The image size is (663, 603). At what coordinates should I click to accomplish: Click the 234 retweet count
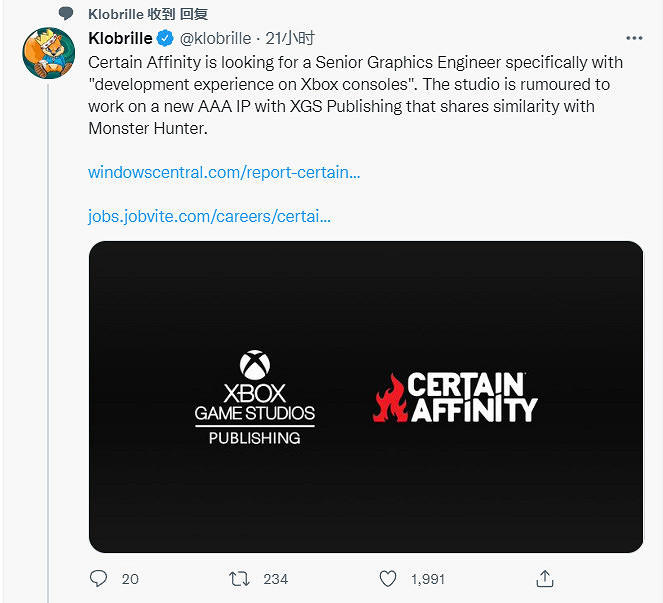[x=275, y=578]
